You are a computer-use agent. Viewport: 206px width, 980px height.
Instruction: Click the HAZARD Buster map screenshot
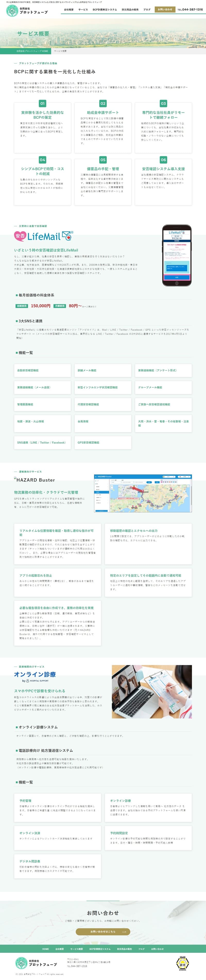click(x=143, y=493)
